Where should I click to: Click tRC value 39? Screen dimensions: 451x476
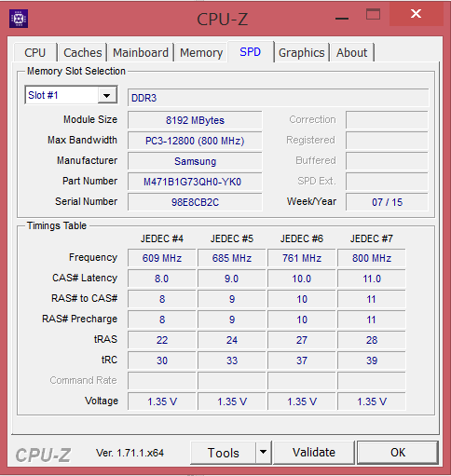click(372, 360)
